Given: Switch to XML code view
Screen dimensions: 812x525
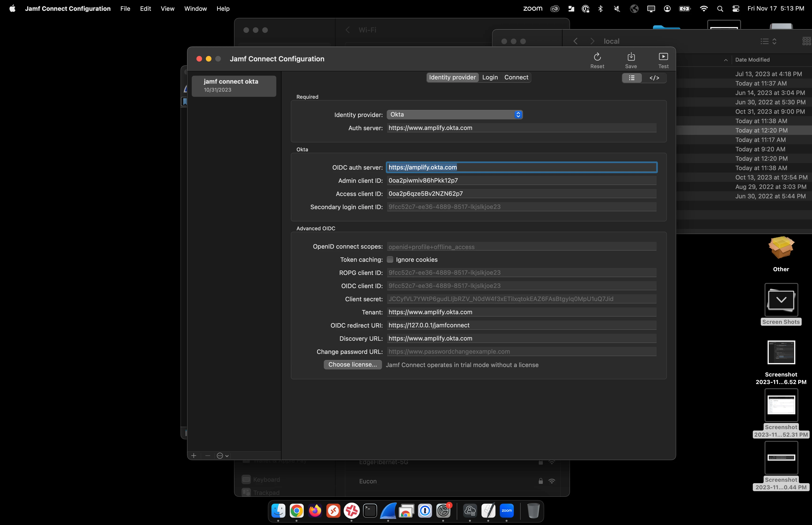Looking at the screenshot, I should (654, 78).
